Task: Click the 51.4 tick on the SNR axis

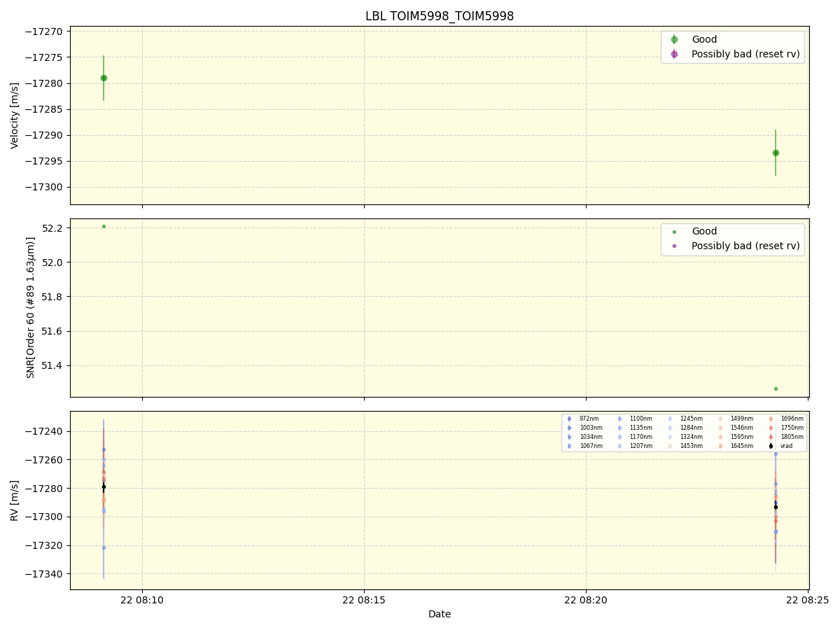Action: click(53, 365)
